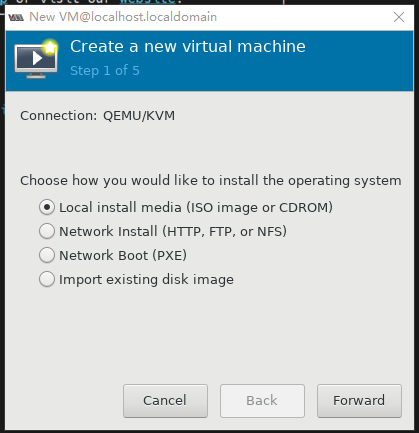Open the website link behind the dialog
Screen dimensions: 419x433
147,2
